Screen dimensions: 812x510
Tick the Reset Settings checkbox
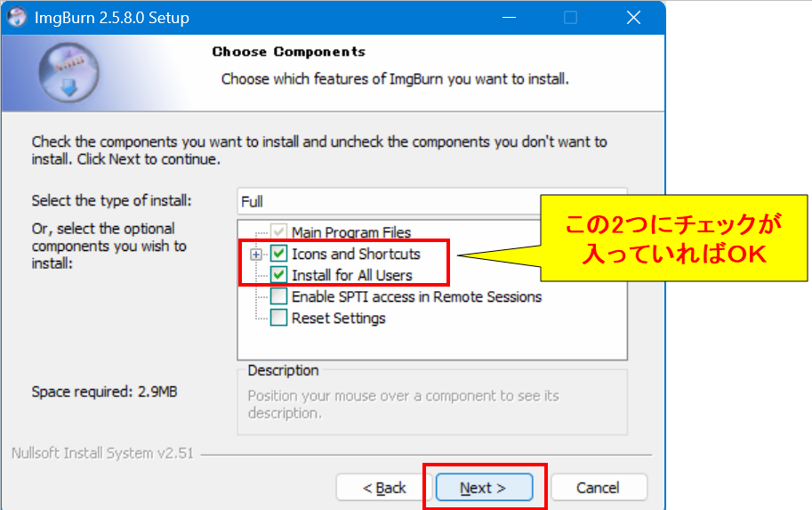click(279, 318)
